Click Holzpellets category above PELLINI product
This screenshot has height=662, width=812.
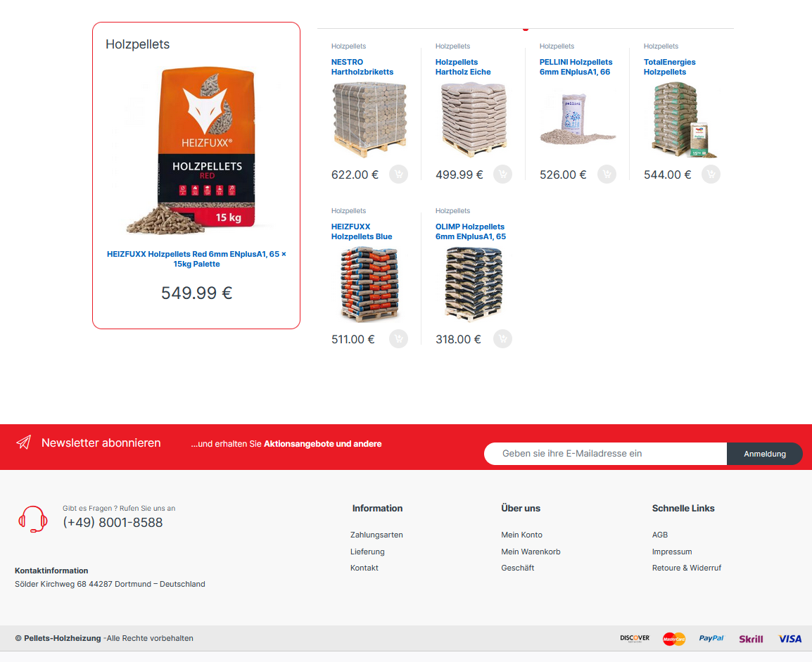557,46
